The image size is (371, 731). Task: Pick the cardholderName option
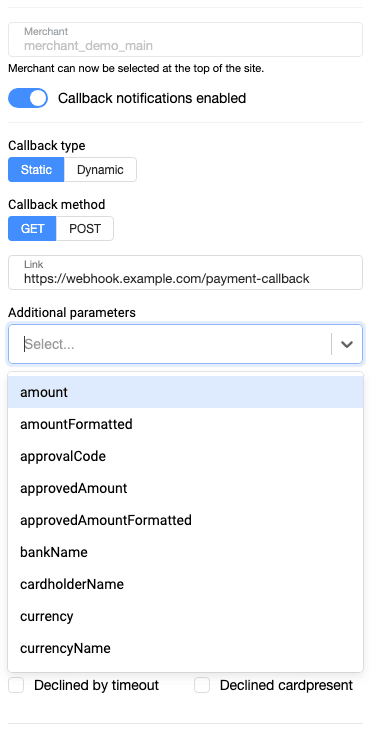click(x=186, y=584)
